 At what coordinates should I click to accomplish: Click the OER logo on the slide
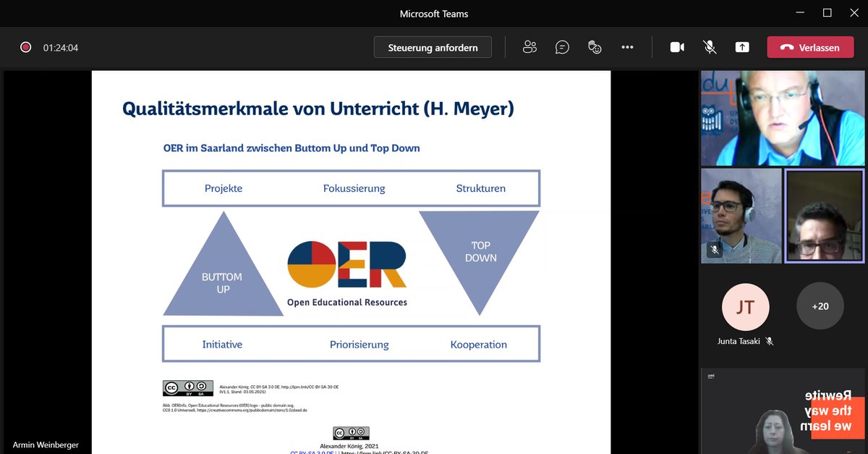pyautogui.click(x=346, y=262)
